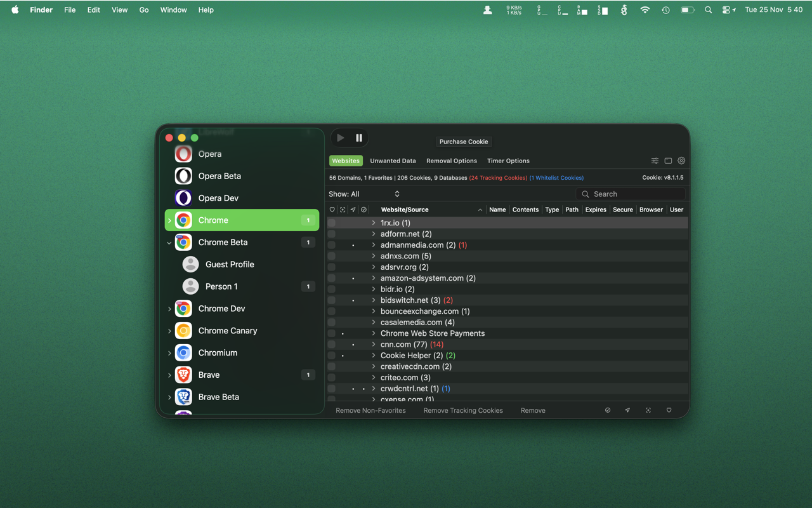Click the settings gear icon in Cookie
Image resolution: width=812 pixels, height=508 pixels.
pyautogui.click(x=681, y=161)
